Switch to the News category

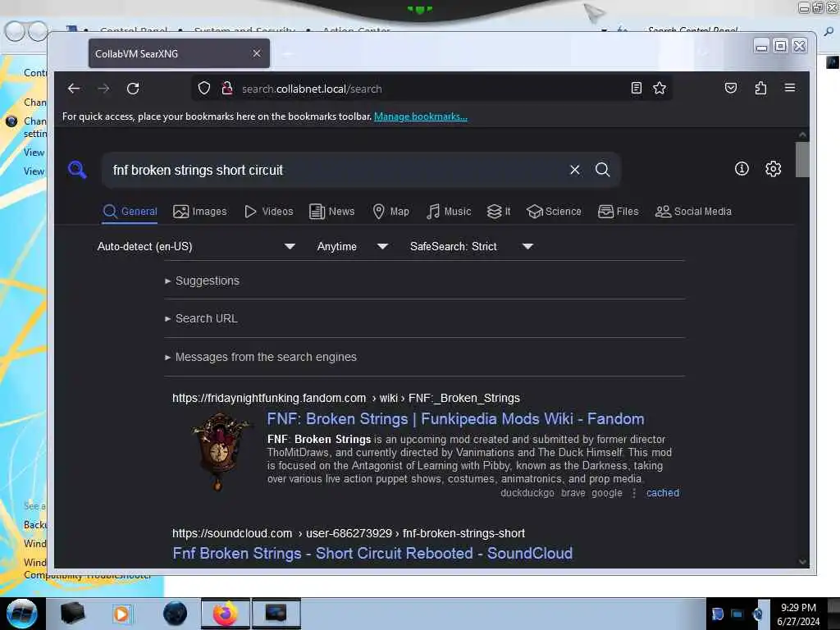331,212
